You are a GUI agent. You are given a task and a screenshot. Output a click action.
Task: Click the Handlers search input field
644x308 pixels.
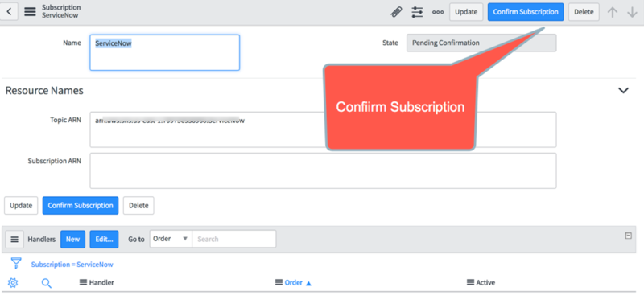pyautogui.click(x=234, y=239)
